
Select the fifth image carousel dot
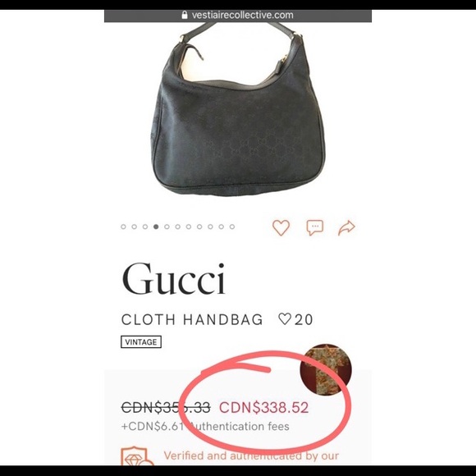pos(167,227)
